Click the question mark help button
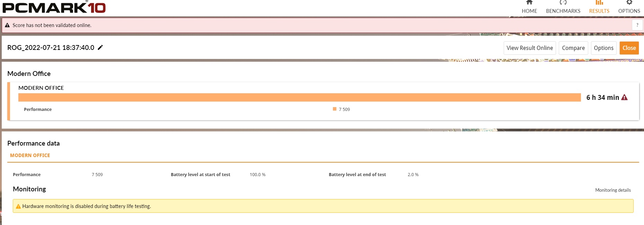 [637, 25]
